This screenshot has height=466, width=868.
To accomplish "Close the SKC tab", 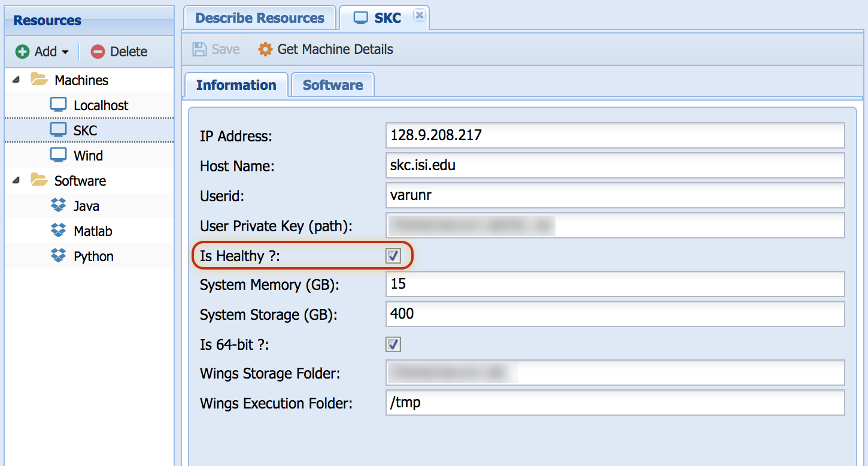I will point(420,16).
